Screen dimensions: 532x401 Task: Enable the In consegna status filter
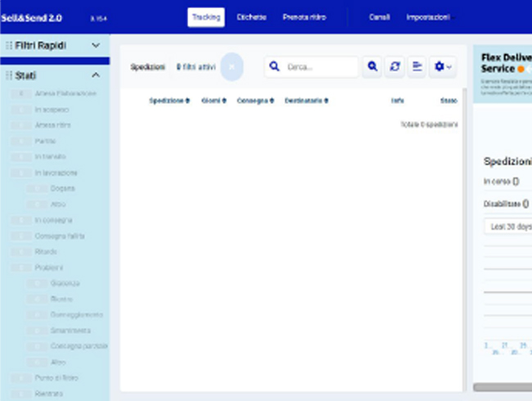[21, 220]
